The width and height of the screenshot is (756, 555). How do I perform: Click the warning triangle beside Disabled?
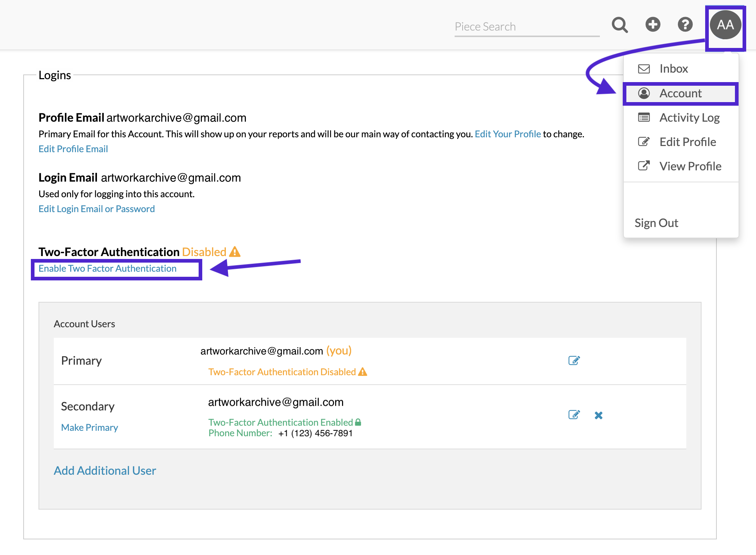[x=235, y=251]
